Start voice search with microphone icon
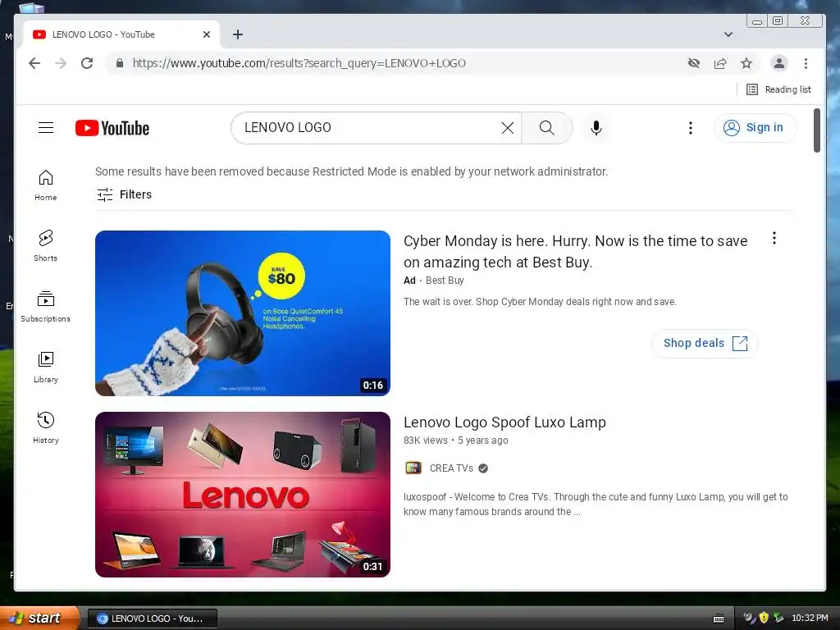The image size is (840, 630). click(596, 127)
